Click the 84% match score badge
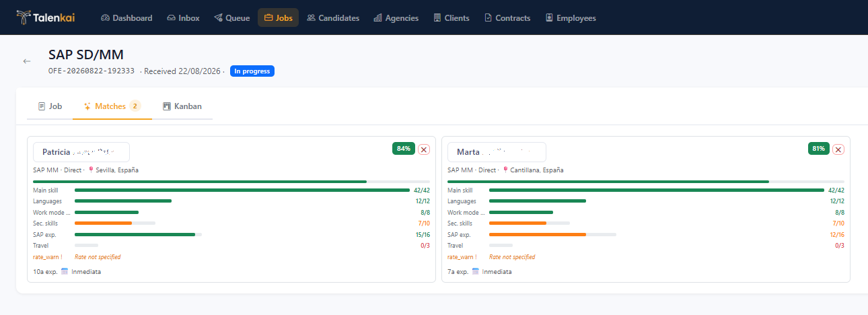Viewport: 868px width, 315px height. coord(404,149)
